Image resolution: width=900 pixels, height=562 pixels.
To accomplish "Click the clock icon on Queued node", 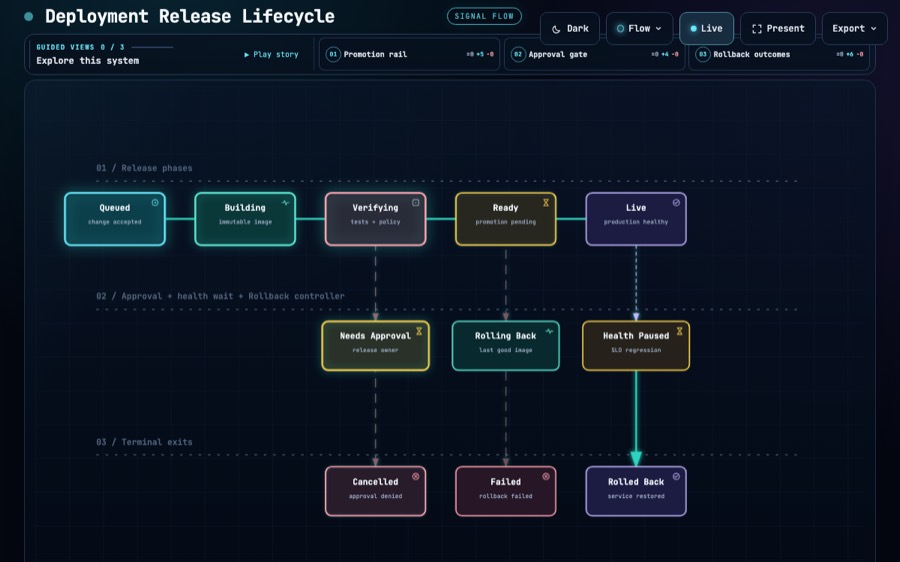I will 155,203.
